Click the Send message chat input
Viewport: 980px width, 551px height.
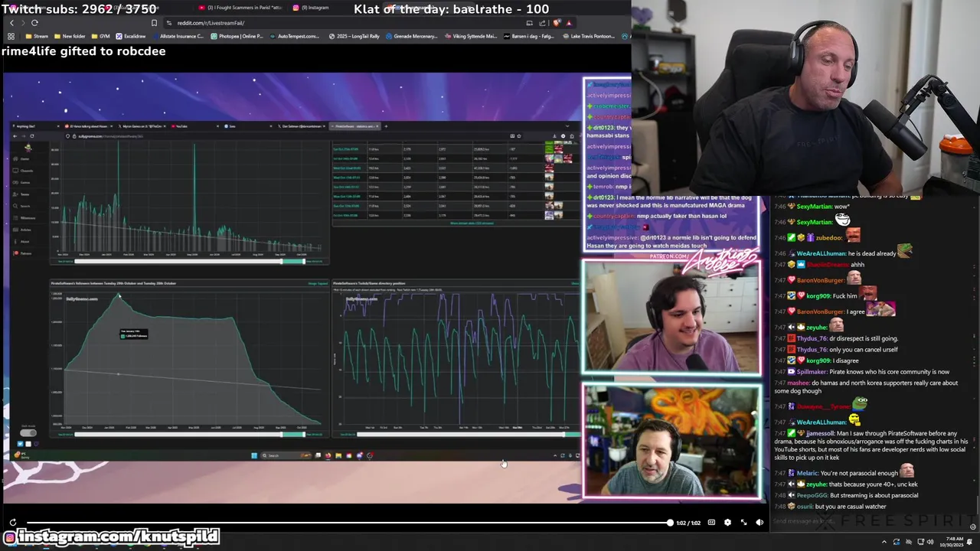coord(869,521)
